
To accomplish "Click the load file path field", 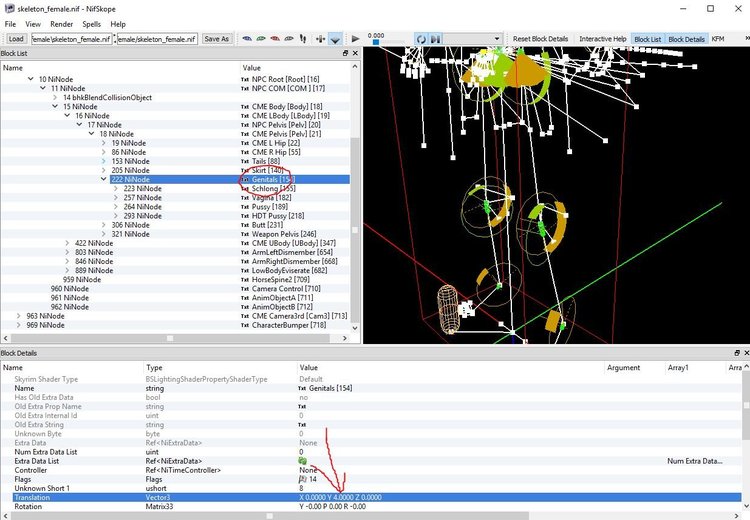I will 72,39.
